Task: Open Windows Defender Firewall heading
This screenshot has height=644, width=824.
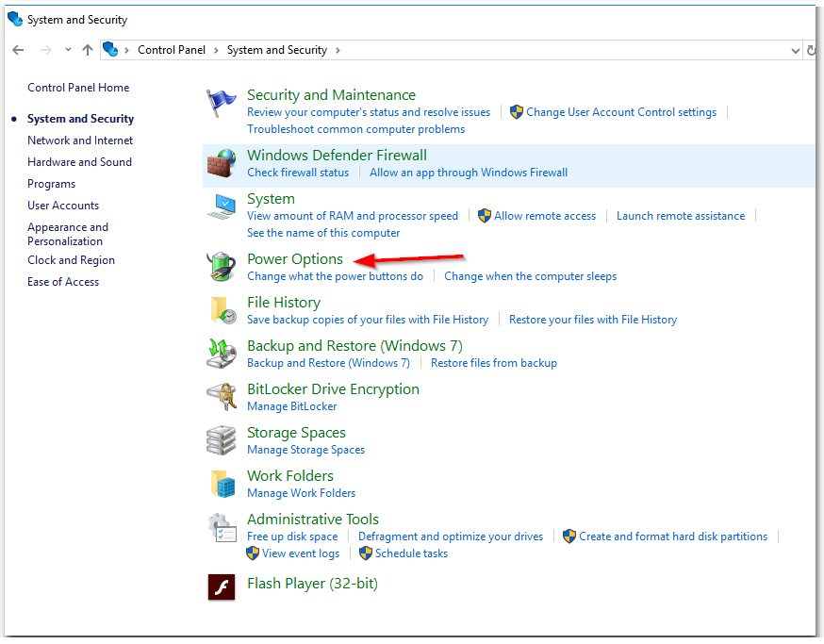Action: click(x=337, y=155)
